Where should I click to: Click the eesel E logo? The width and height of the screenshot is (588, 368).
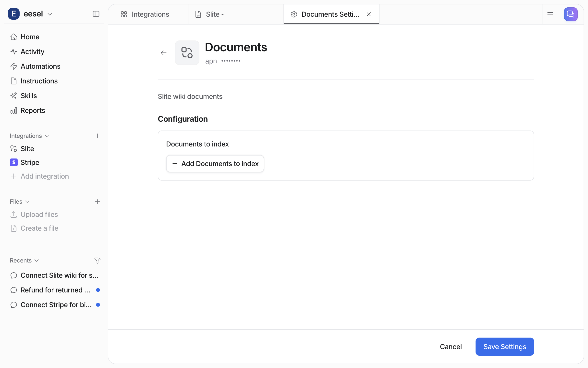pyautogui.click(x=13, y=14)
